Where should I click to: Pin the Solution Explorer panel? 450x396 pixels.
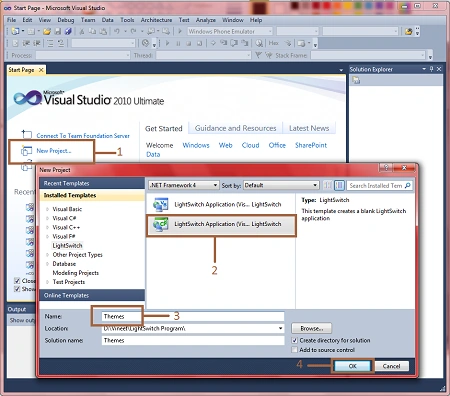point(432,69)
